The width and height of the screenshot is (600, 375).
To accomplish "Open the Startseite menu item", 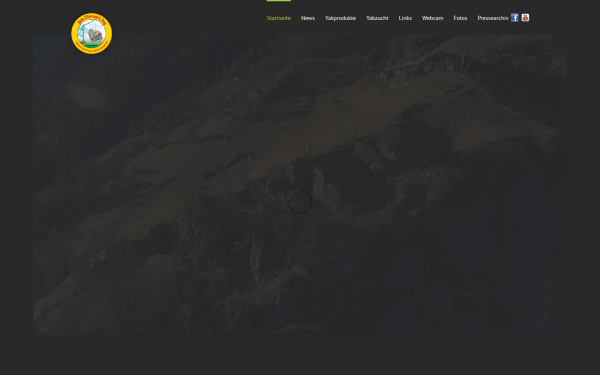I will (x=279, y=18).
